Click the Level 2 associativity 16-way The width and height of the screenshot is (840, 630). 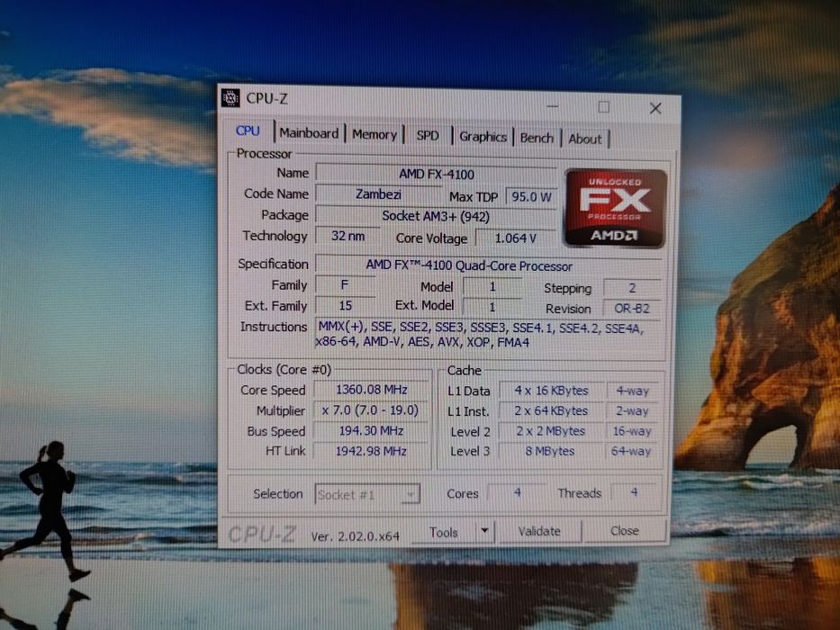pyautogui.click(x=632, y=431)
